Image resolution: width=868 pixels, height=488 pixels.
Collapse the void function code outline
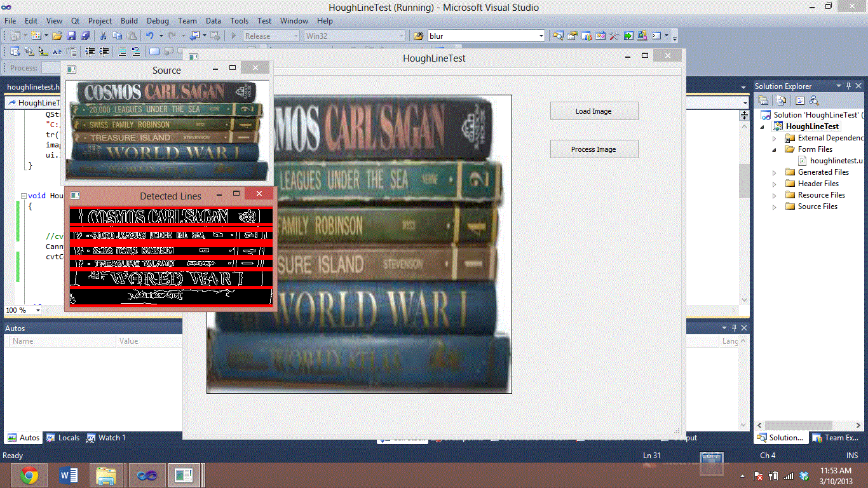(24, 196)
